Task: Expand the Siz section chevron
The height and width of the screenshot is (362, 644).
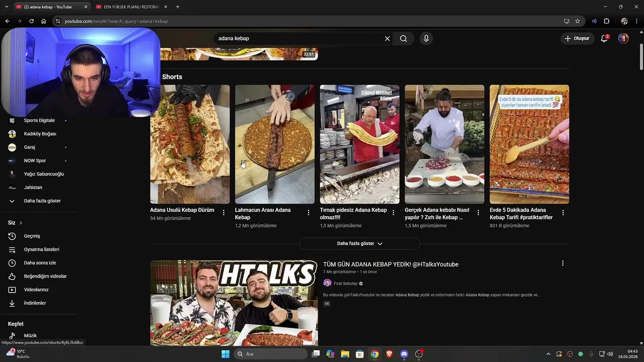Action: point(21,223)
